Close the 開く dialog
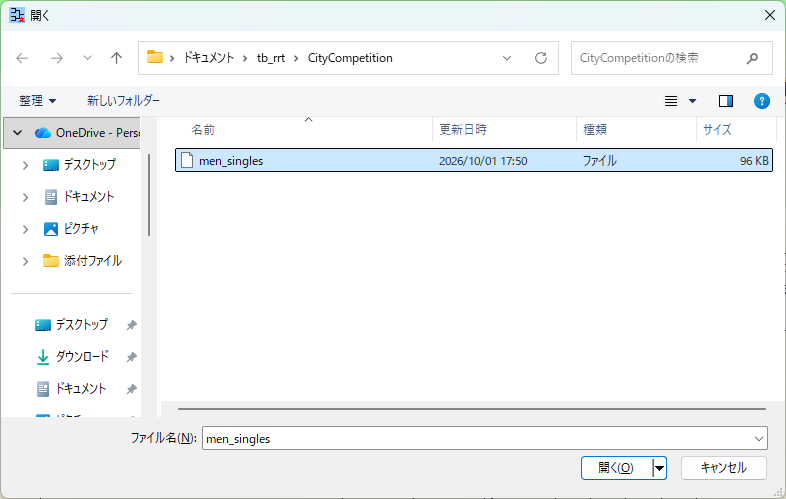This screenshot has width=786, height=499. [x=770, y=15]
